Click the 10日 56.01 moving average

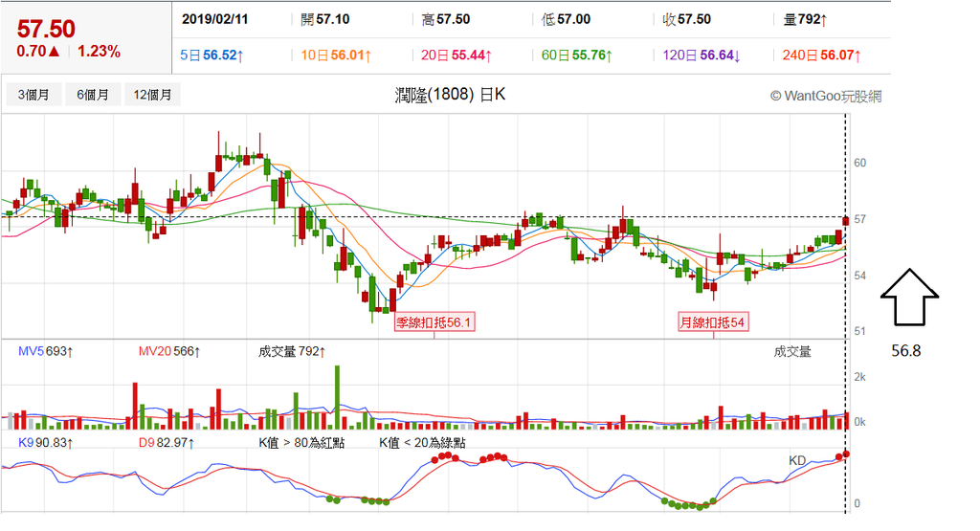336,55
